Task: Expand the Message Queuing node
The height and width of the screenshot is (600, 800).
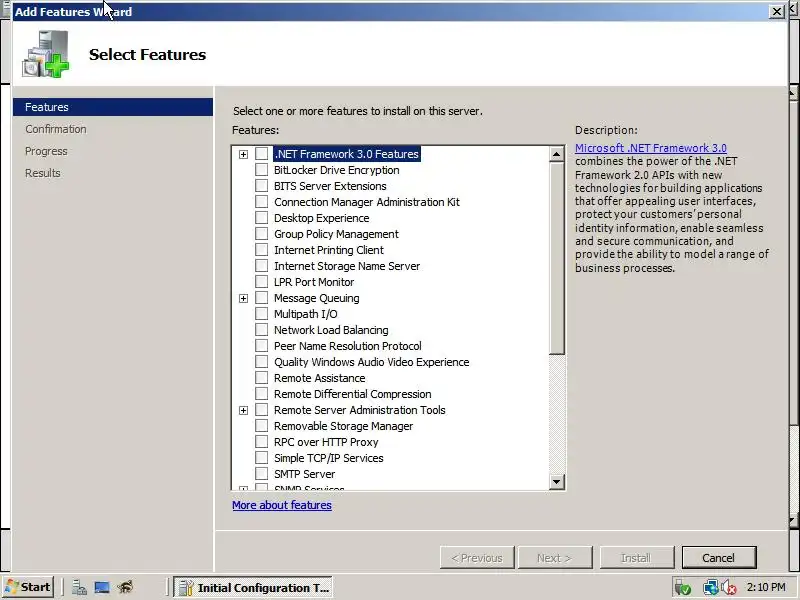Action: tap(243, 298)
